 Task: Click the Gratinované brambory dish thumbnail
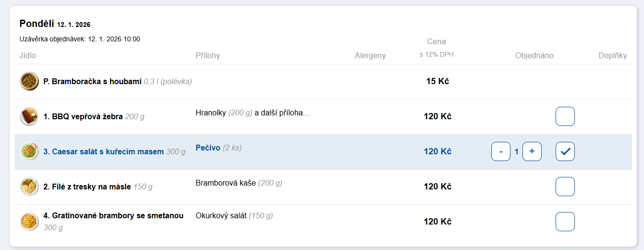click(29, 222)
